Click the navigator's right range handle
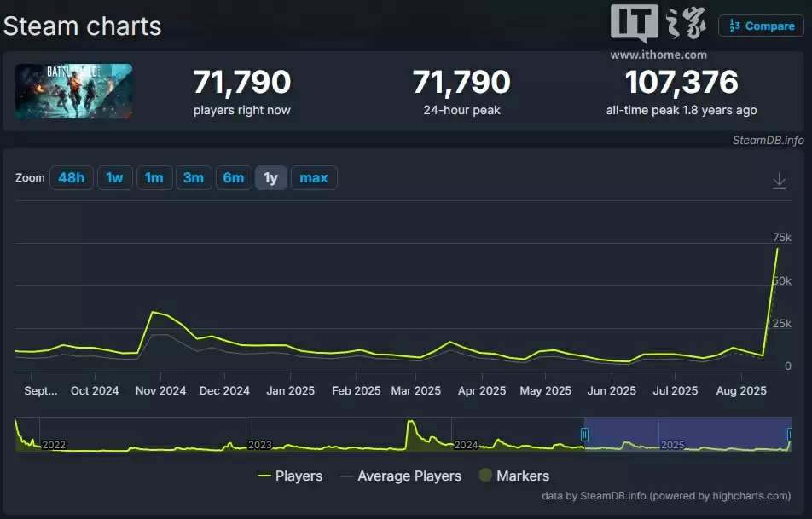Viewport: 812px width, 519px height. (x=790, y=435)
